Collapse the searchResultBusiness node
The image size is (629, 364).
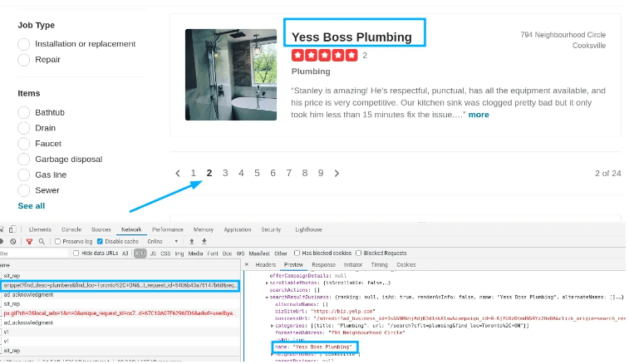click(x=268, y=298)
